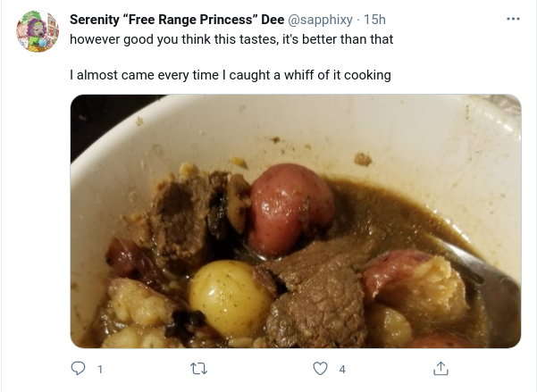This screenshot has height=392, width=537.
Task: Click the red potato in the photo
Action: click(x=290, y=209)
